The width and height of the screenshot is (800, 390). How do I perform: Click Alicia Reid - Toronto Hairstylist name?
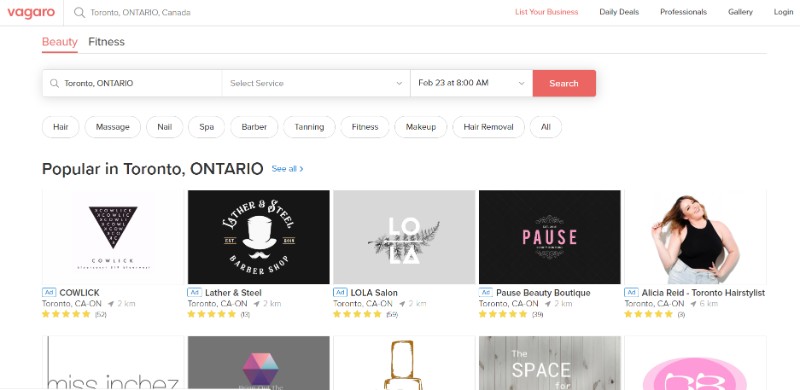coord(703,292)
